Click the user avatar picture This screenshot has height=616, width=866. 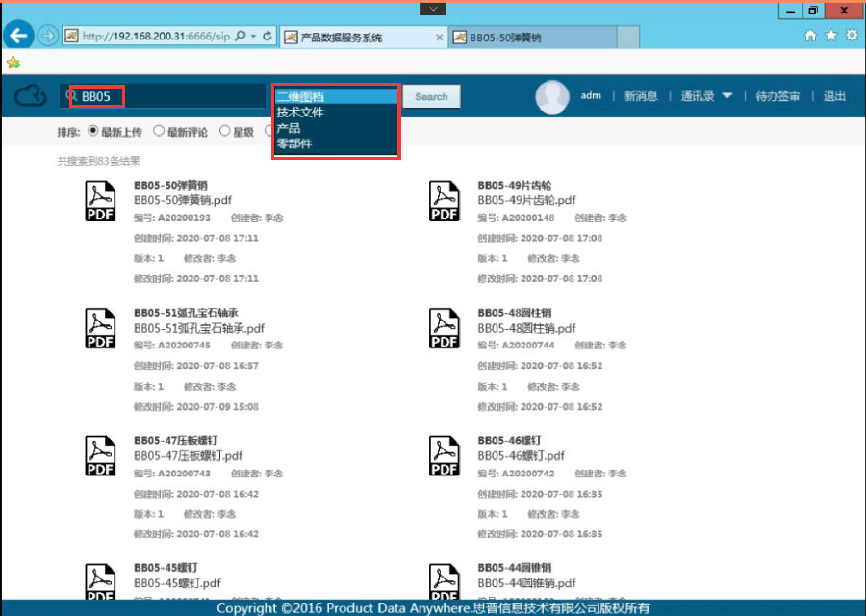point(551,96)
